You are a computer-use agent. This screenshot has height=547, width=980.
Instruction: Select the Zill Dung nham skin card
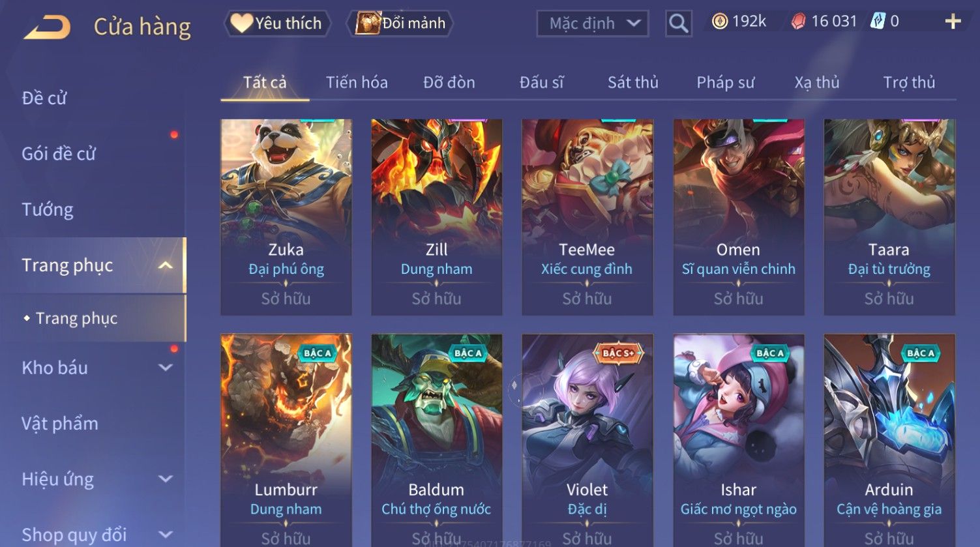pyautogui.click(x=436, y=217)
